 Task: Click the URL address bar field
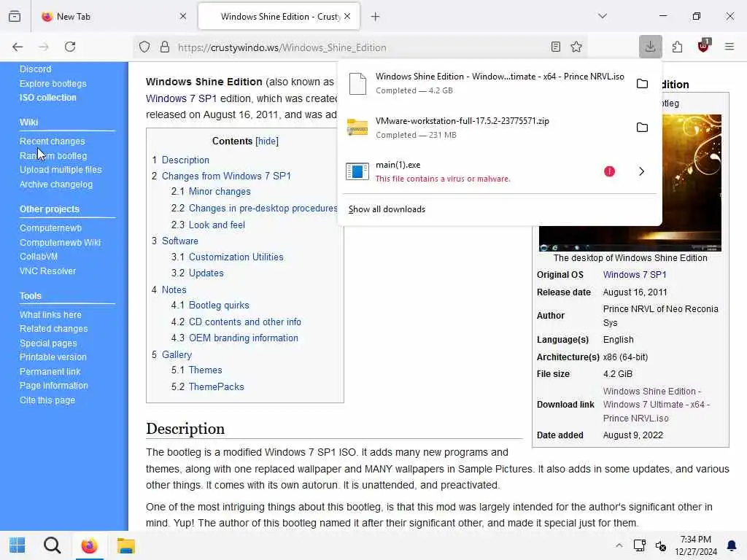[360, 47]
